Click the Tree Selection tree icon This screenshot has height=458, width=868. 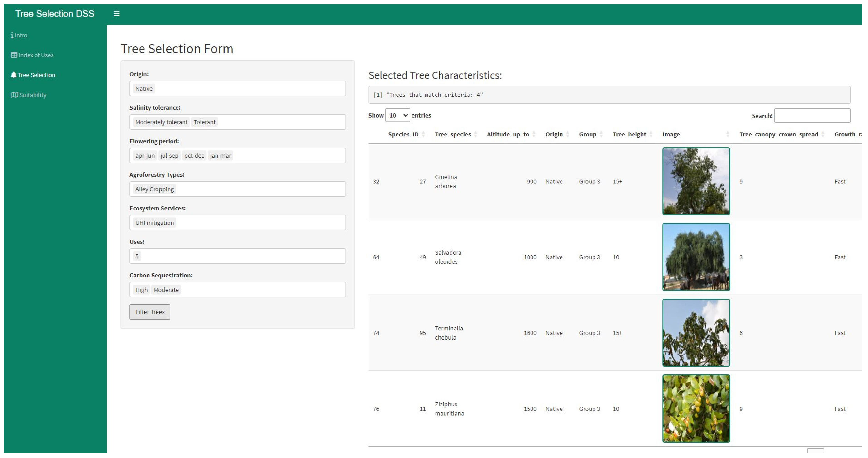(x=13, y=75)
